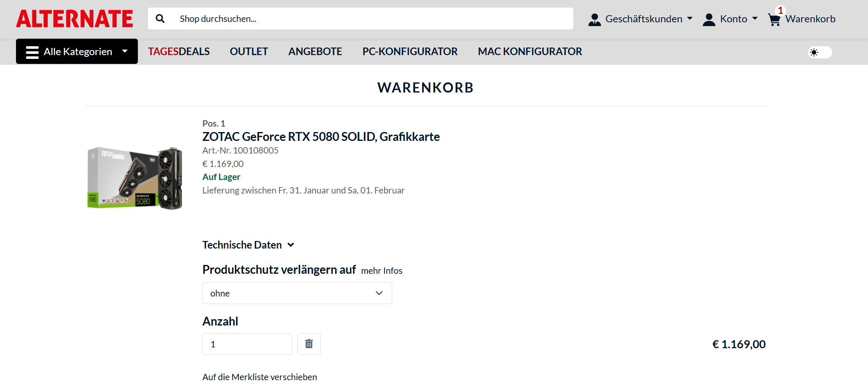Open the Alle Kategorien dropdown
Image resolution: width=868 pixels, height=389 pixels.
coord(77,51)
